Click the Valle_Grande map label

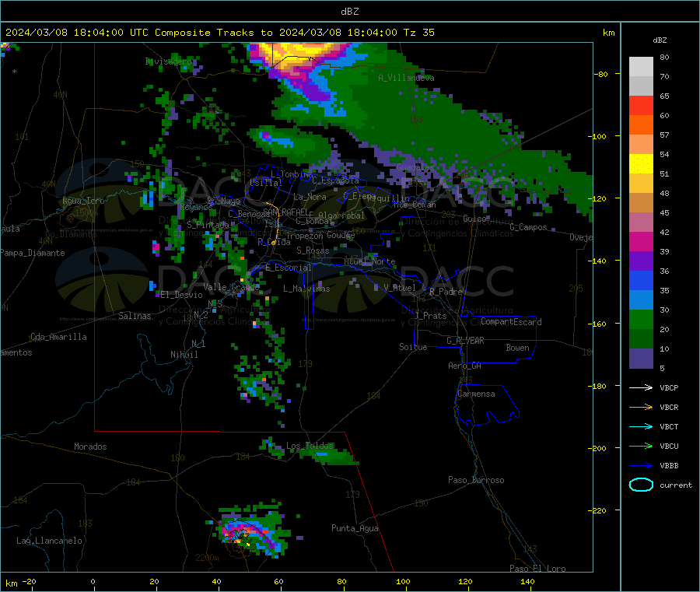point(231,286)
